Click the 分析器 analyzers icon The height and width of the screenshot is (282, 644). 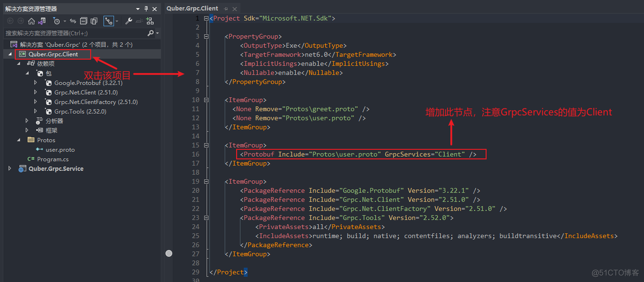pyautogui.click(x=40, y=121)
